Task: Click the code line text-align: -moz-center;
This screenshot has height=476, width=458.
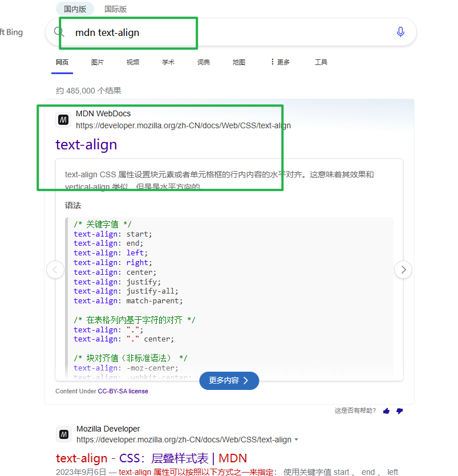Action: tap(126, 368)
